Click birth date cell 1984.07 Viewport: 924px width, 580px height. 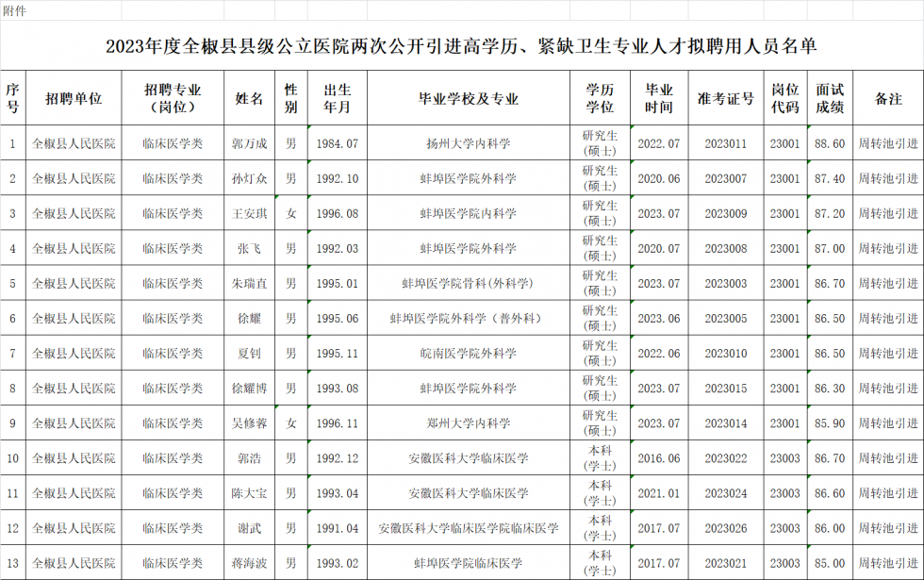(x=338, y=143)
